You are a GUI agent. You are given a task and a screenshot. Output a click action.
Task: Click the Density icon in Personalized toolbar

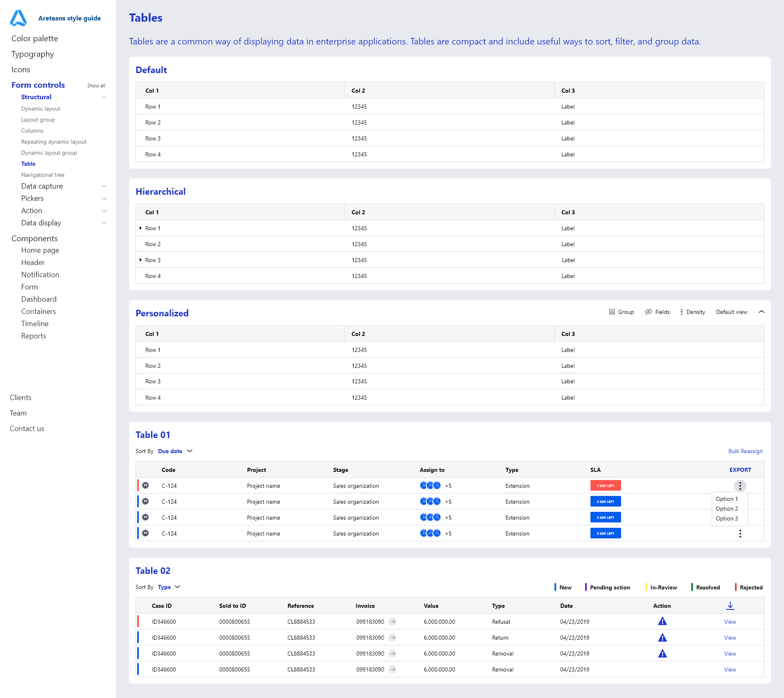(x=682, y=312)
